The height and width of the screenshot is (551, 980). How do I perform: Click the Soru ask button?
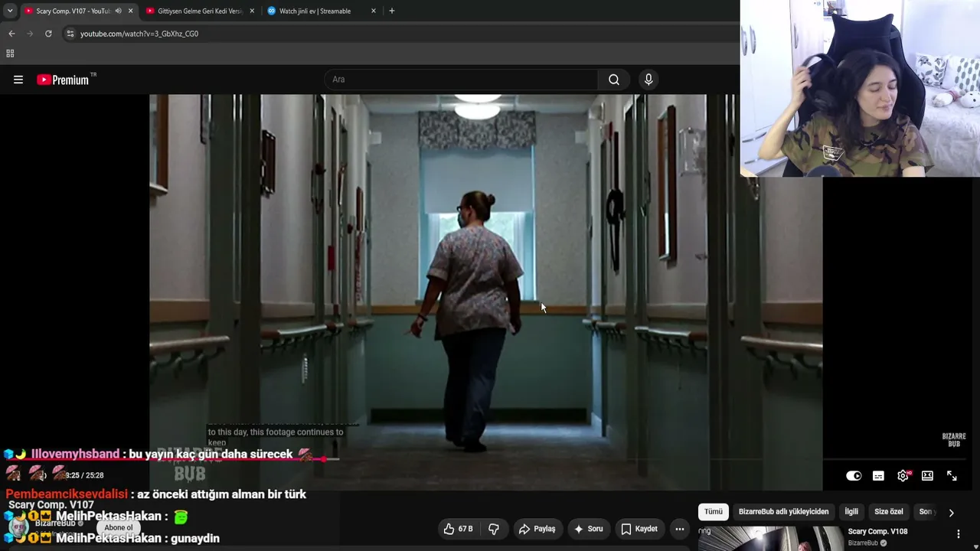click(588, 529)
